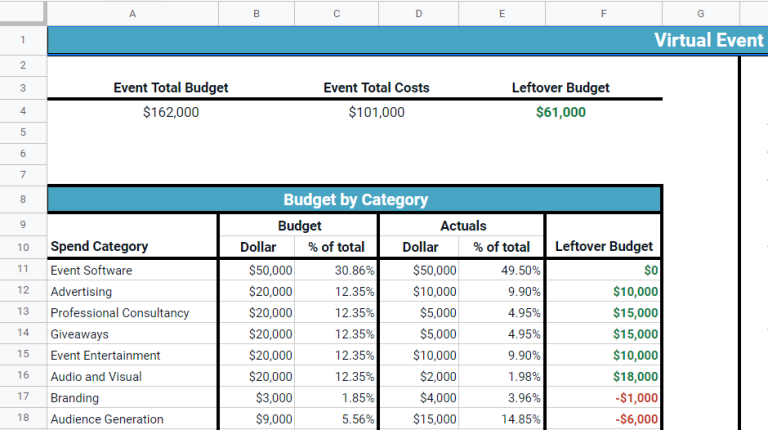Click row 11 header number
Screen dimensions: 768x430
point(23,270)
